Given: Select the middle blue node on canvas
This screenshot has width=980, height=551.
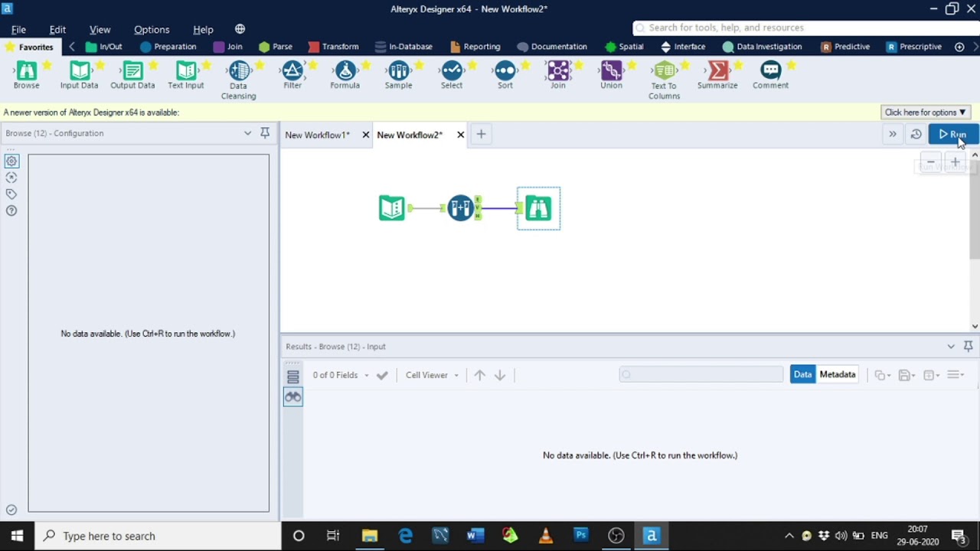Looking at the screenshot, I should tap(461, 208).
